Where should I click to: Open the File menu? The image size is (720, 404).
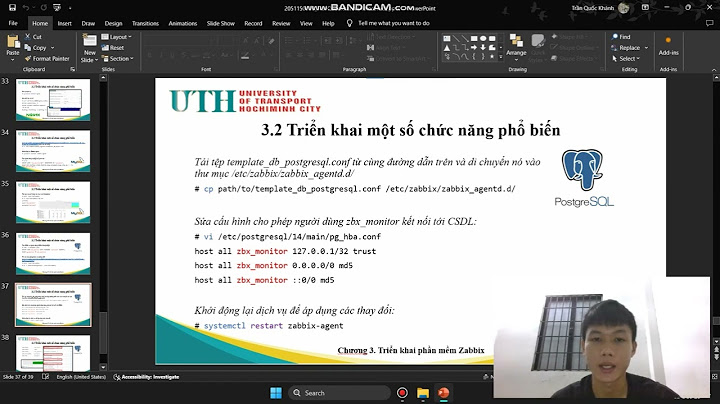pyautogui.click(x=13, y=23)
